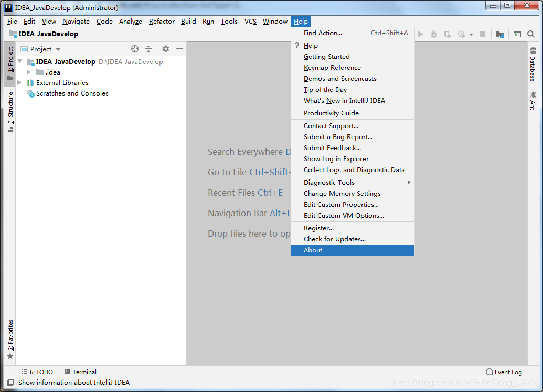Open the Tools menu
Screen dimensions: 543x392
[229, 22]
